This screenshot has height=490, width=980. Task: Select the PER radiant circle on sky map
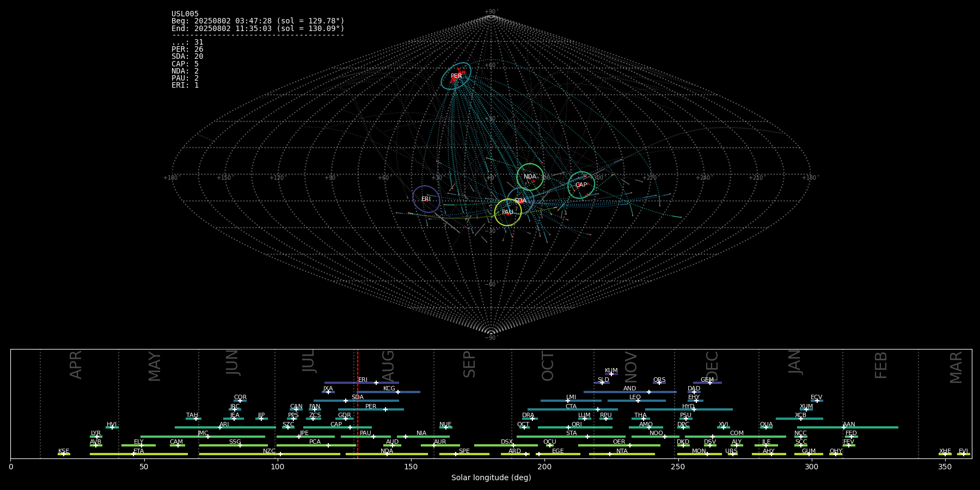click(456, 76)
